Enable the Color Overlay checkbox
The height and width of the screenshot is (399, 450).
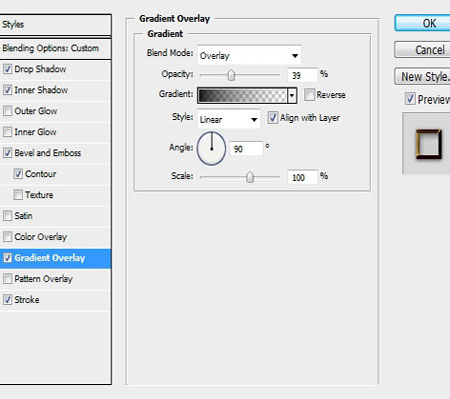(x=7, y=237)
